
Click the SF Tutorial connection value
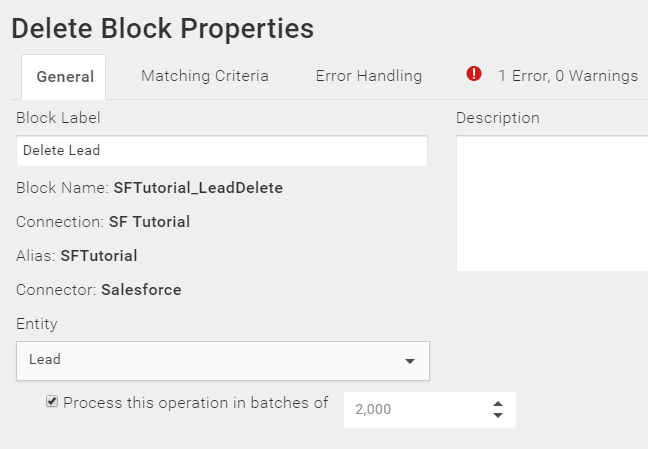click(x=150, y=222)
